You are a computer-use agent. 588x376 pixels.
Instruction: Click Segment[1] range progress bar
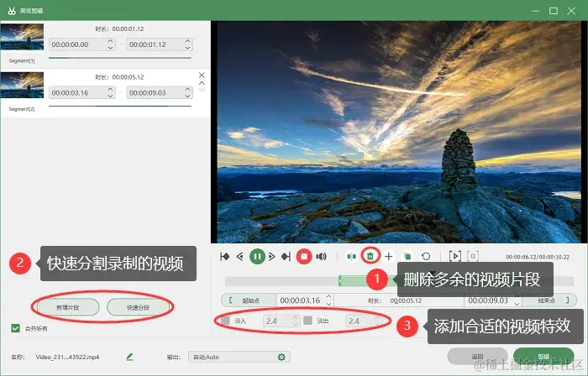120,58
